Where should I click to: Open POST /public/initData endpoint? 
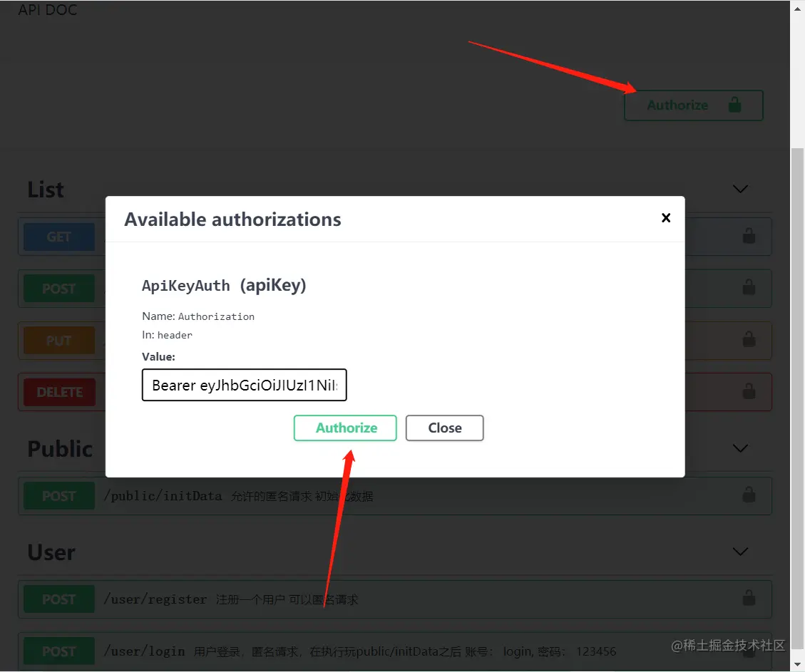coord(395,496)
